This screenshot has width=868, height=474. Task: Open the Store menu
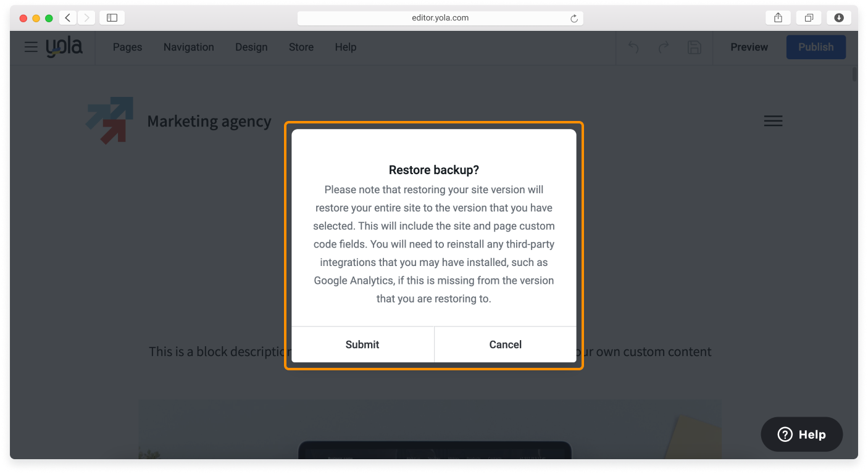[x=301, y=47]
